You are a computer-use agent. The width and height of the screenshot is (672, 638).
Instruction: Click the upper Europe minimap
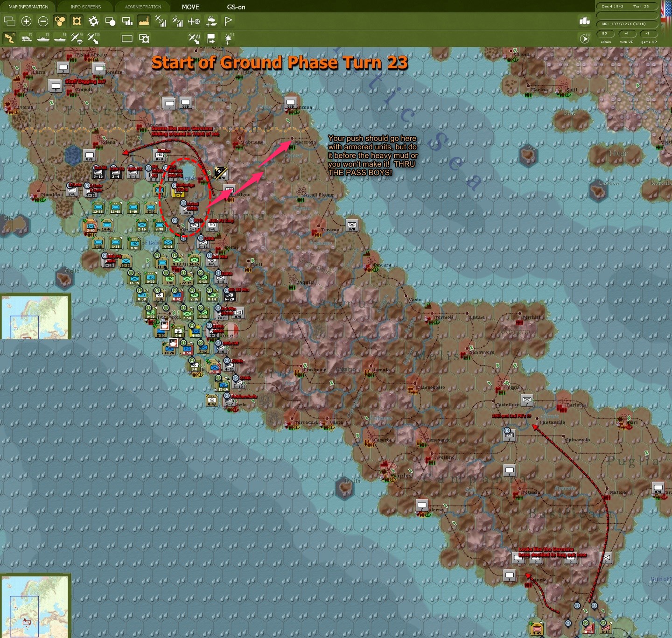pos(35,317)
